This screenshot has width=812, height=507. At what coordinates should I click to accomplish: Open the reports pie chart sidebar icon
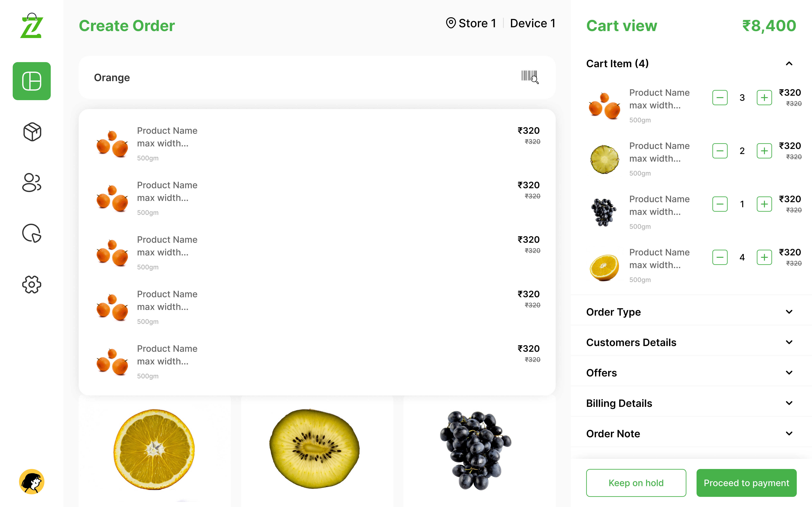(x=32, y=233)
